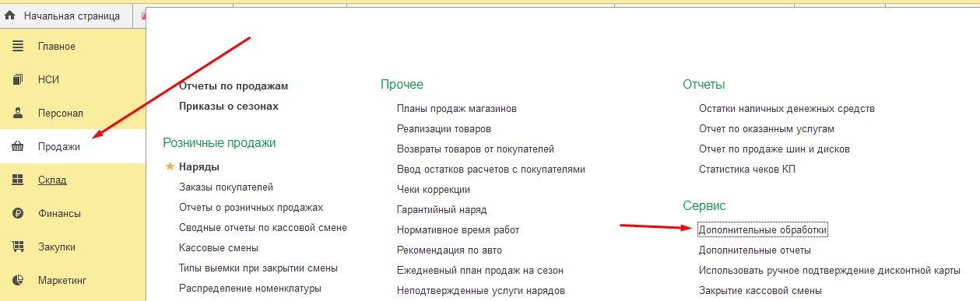
Task: Open Рекомендация по авто
Action: (x=449, y=250)
